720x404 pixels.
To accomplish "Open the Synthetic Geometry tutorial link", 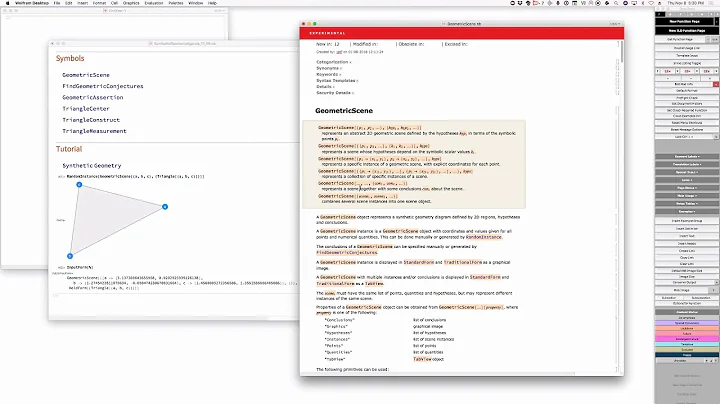I will 92,166.
